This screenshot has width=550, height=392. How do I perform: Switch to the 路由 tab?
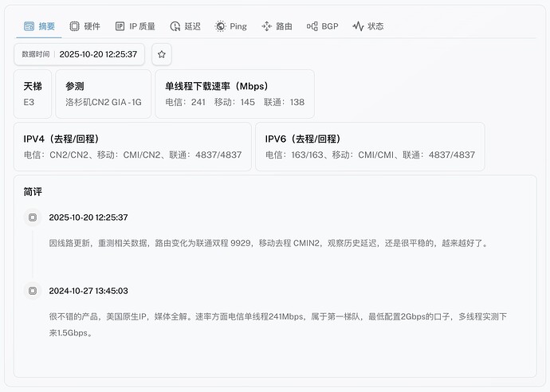tap(276, 26)
